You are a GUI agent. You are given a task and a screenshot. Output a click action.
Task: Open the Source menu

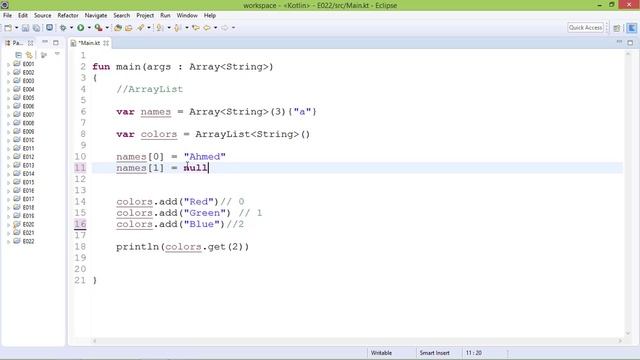pyautogui.click(x=42, y=16)
